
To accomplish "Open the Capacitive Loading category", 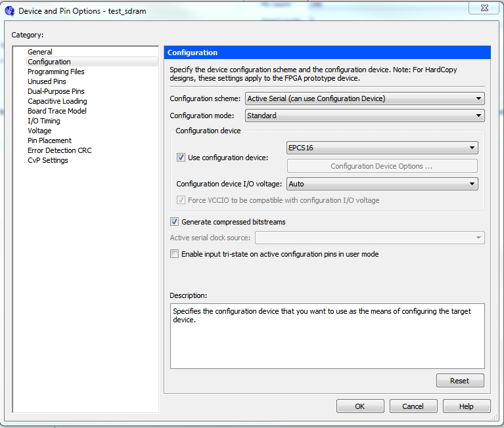I will click(57, 101).
